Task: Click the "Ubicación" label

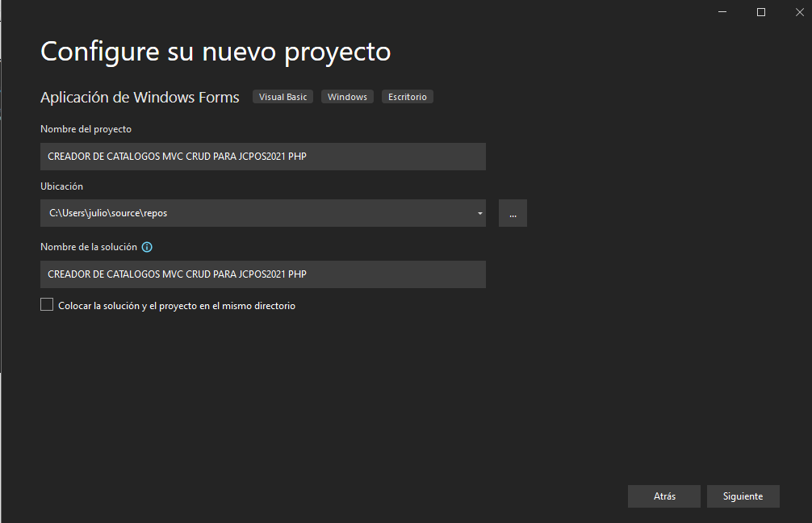Action: (x=61, y=186)
